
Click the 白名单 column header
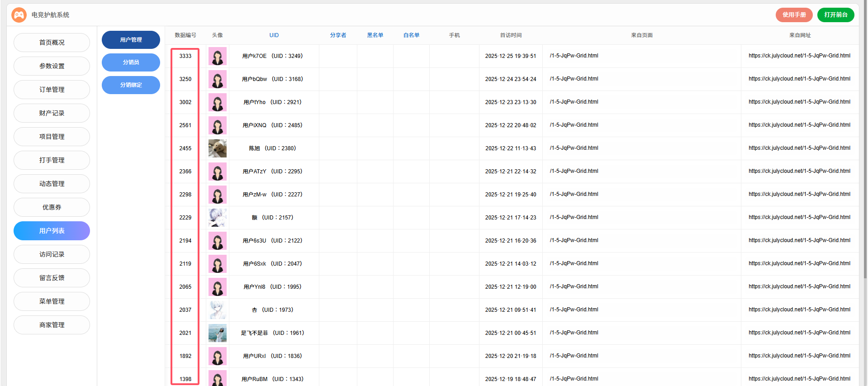[411, 35]
